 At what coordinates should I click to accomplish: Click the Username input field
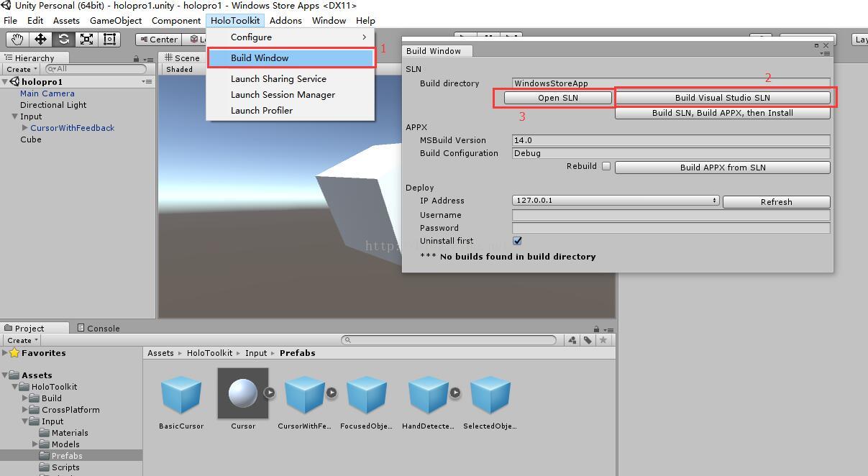point(671,215)
